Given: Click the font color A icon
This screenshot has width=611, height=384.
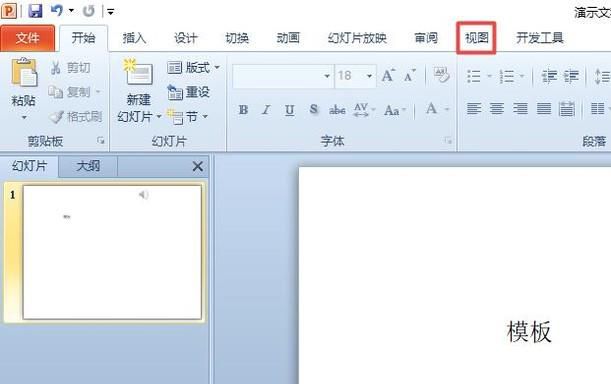Looking at the screenshot, I should (x=431, y=109).
